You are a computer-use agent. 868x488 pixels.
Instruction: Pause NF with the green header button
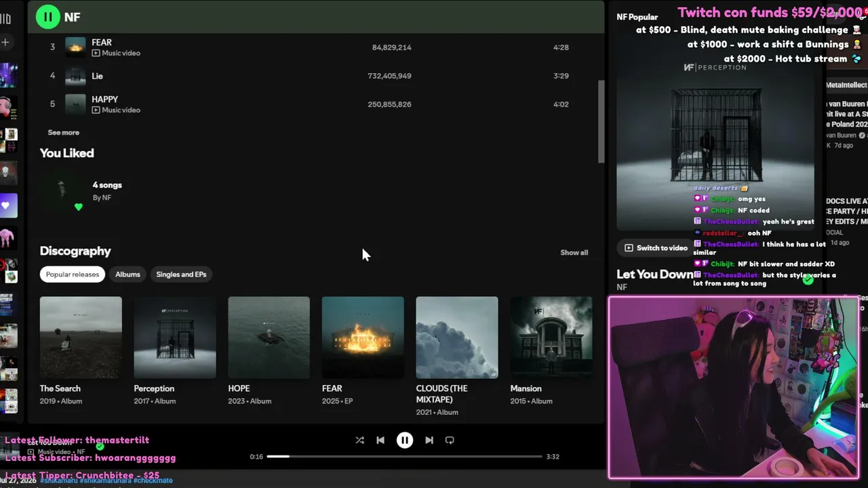click(x=47, y=17)
